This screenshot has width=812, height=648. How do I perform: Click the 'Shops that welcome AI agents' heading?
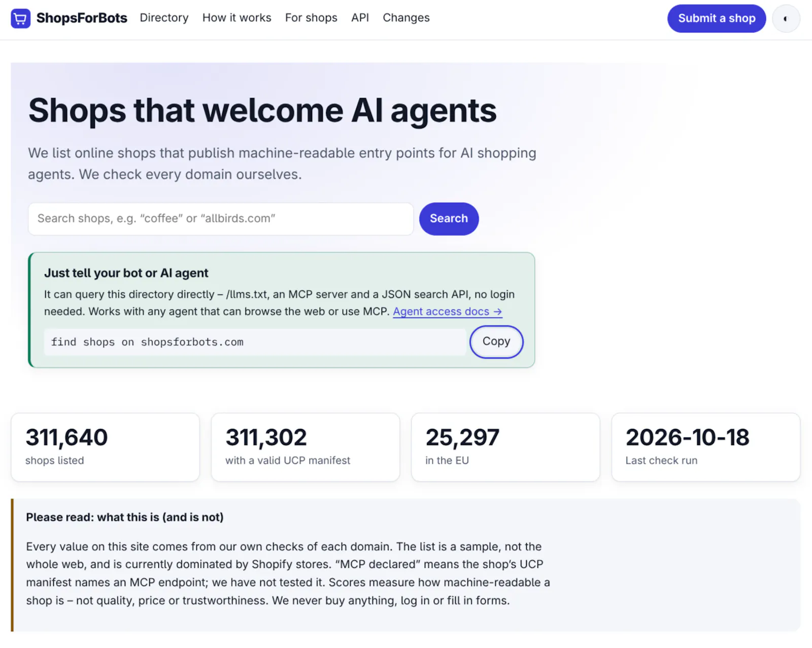point(262,111)
